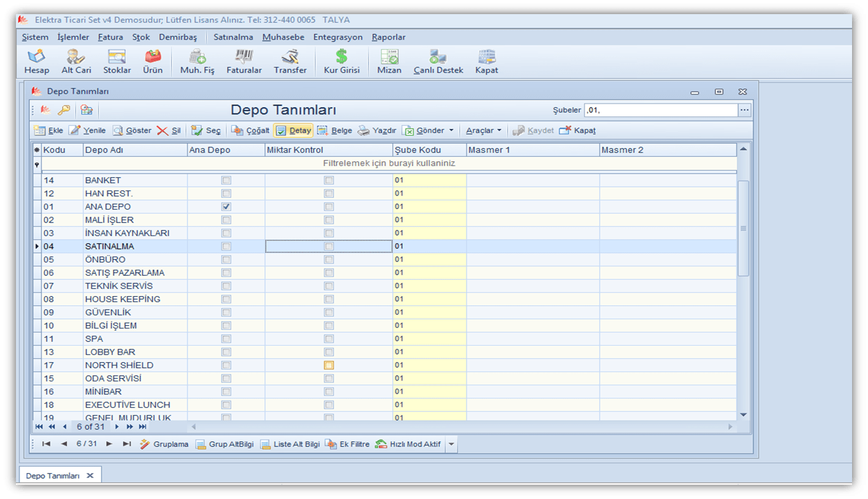The image size is (868, 499).
Task: Toggle Miktar Kontrol checkbox for SATINALMA
Action: coord(329,246)
